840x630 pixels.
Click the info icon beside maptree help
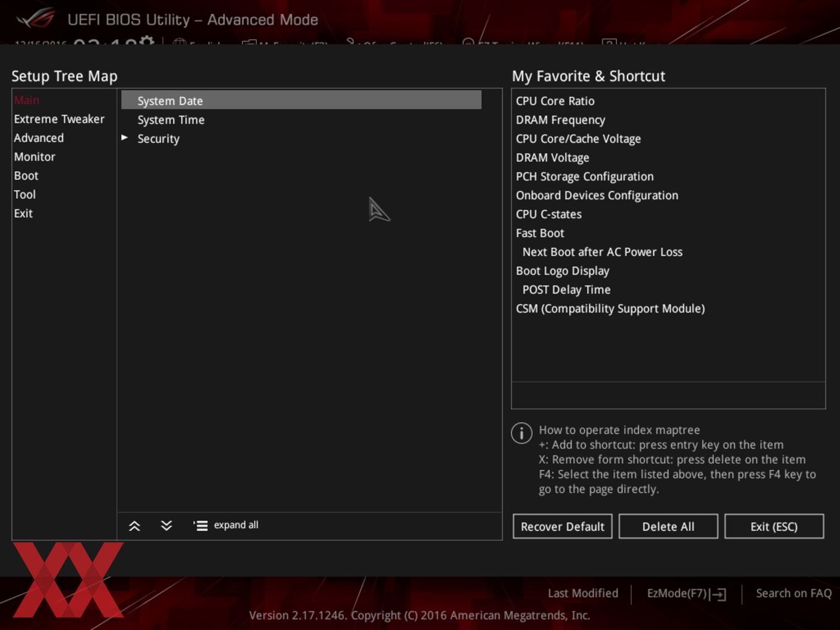(522, 433)
